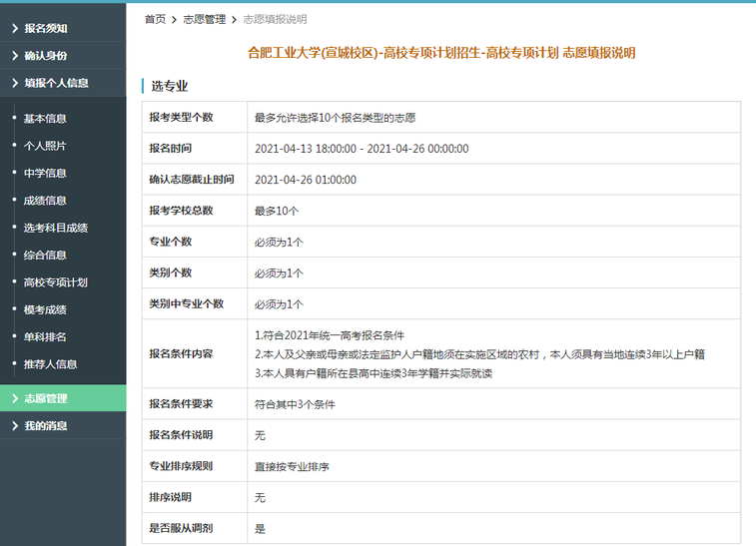This screenshot has width=756, height=546.
Task: Open 基本信息 in the sidebar
Action: pos(45,119)
